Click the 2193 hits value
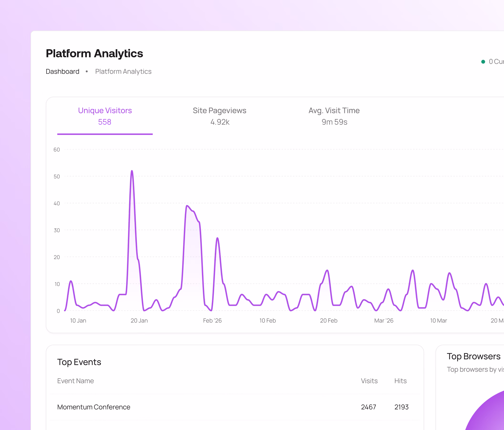The image size is (504, 430). [401, 407]
